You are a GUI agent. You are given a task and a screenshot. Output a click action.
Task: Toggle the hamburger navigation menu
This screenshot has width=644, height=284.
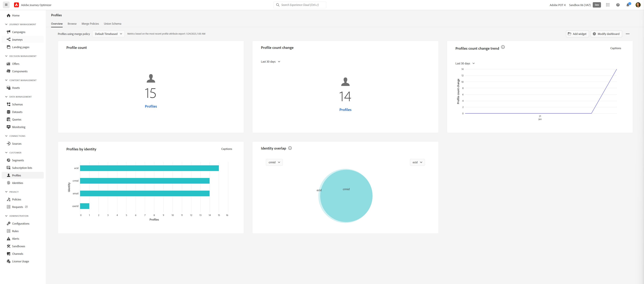6,5
